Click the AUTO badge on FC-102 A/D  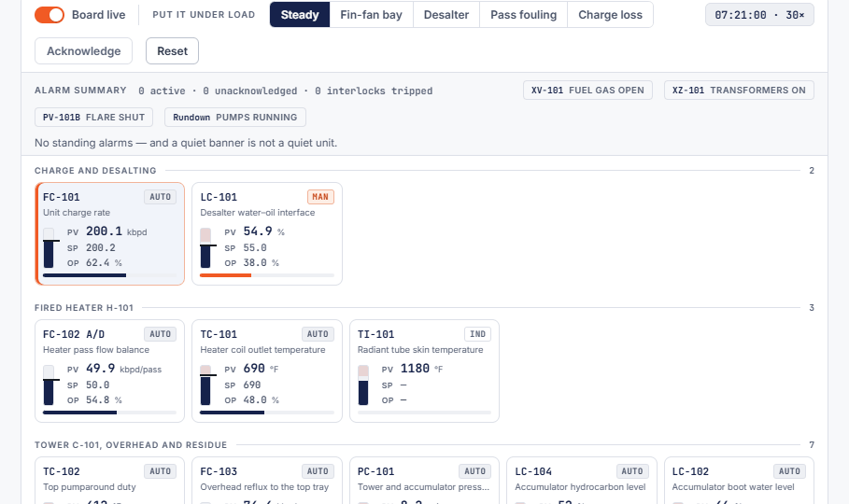pos(161,334)
